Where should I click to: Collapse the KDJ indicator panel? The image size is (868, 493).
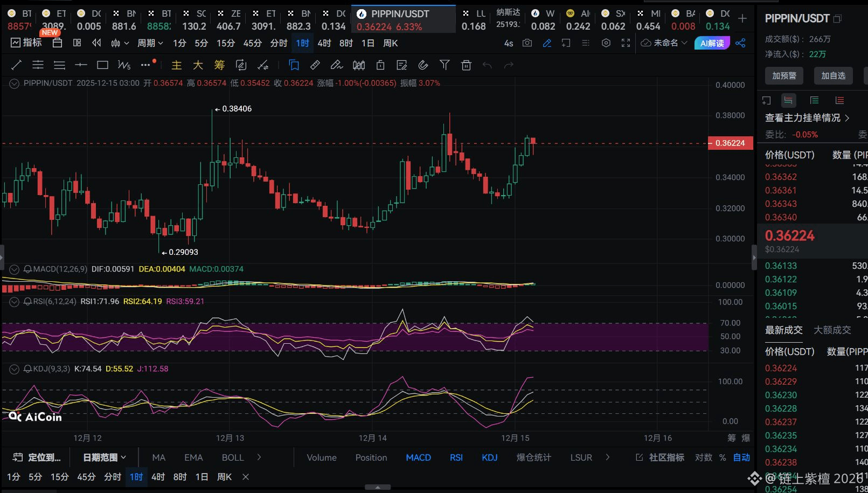point(15,369)
